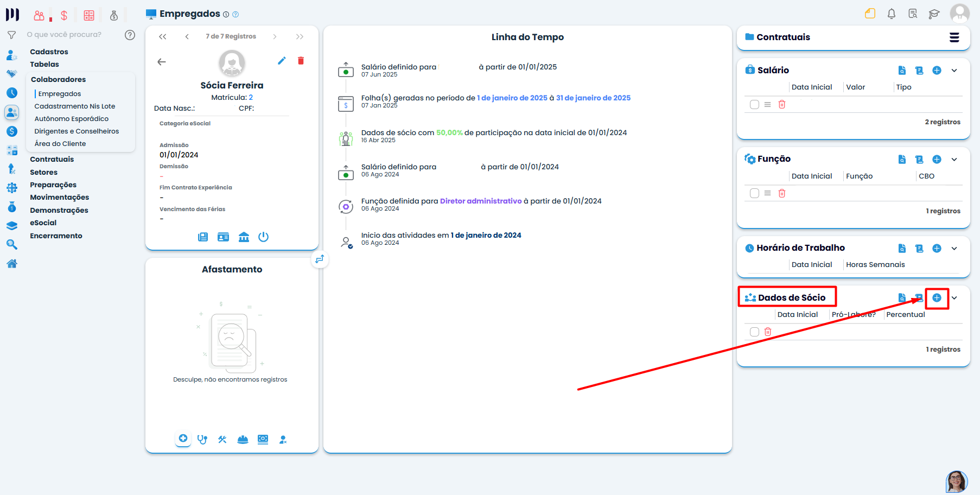Delete the Salário row with trash icon
The height and width of the screenshot is (495, 980).
point(782,104)
